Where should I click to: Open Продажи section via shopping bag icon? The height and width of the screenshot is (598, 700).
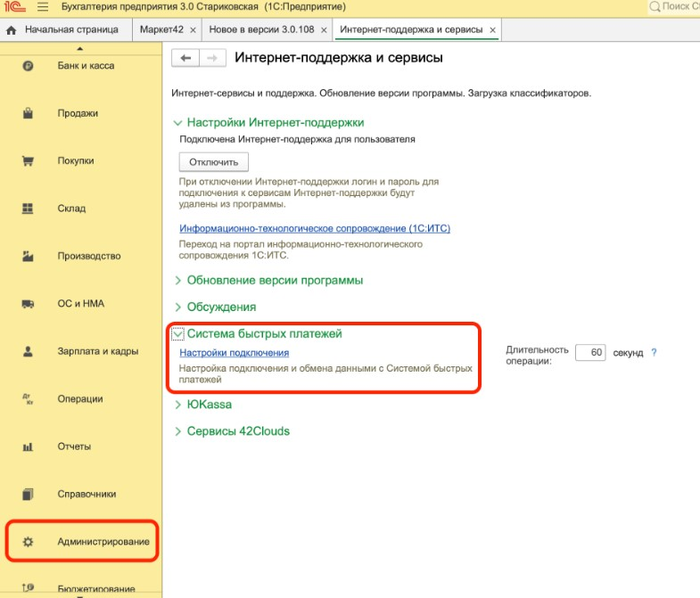coord(28,113)
